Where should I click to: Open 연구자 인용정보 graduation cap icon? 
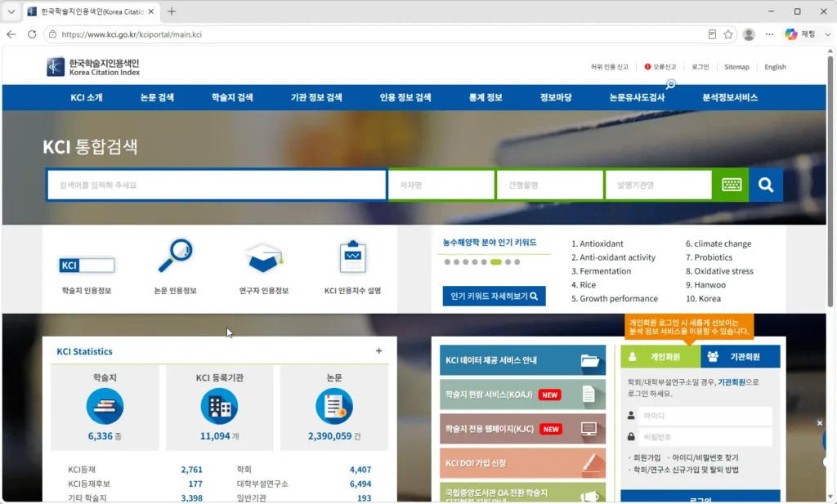(x=264, y=258)
